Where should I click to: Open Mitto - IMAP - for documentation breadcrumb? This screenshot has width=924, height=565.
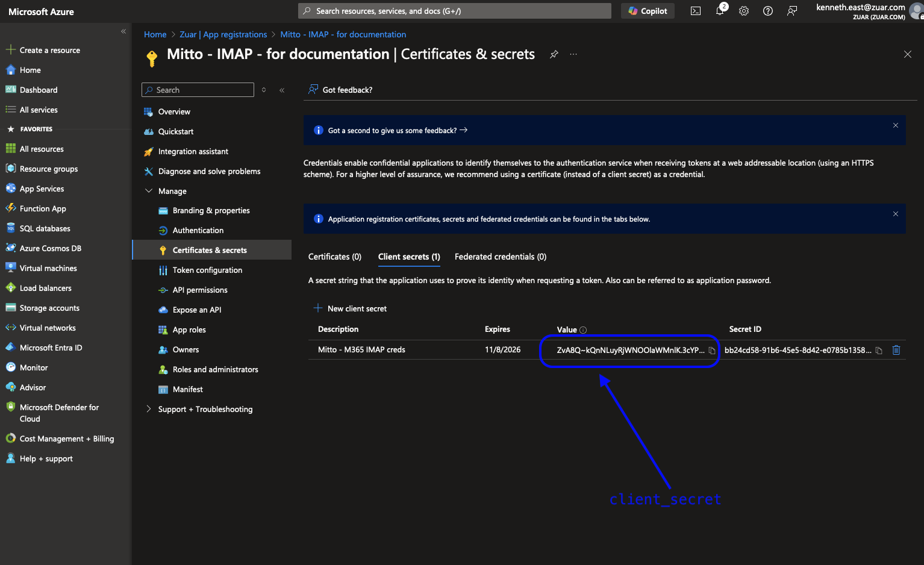343,34
